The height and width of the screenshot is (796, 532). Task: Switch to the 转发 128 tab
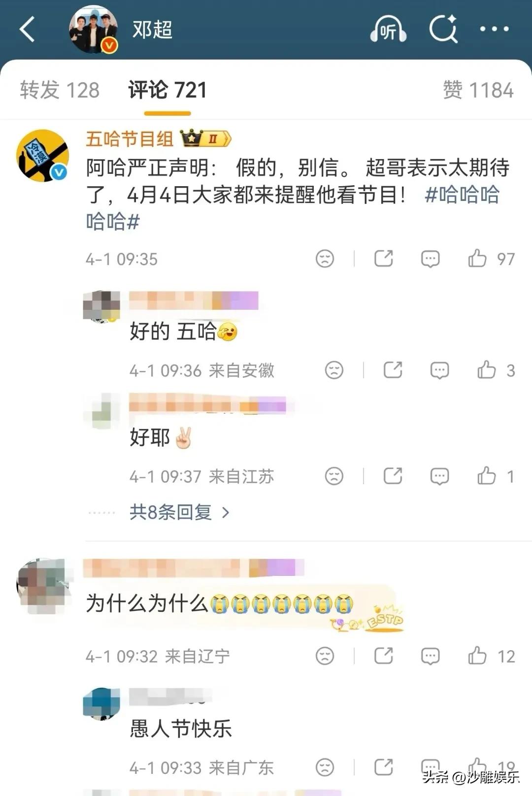(x=60, y=90)
